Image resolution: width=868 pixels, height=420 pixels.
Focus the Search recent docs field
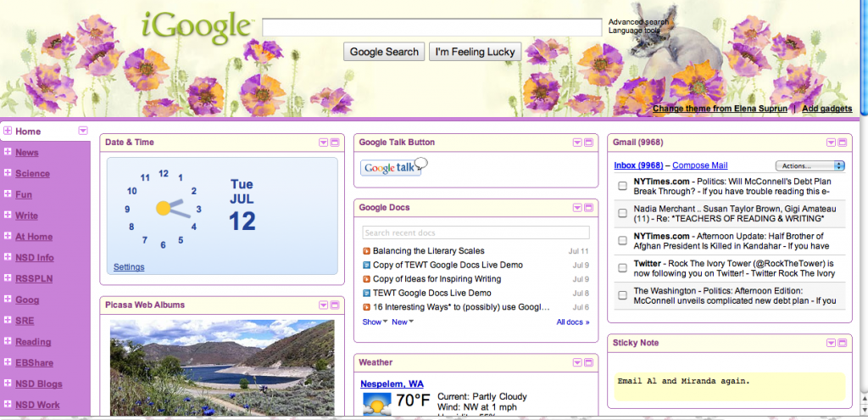[476, 232]
